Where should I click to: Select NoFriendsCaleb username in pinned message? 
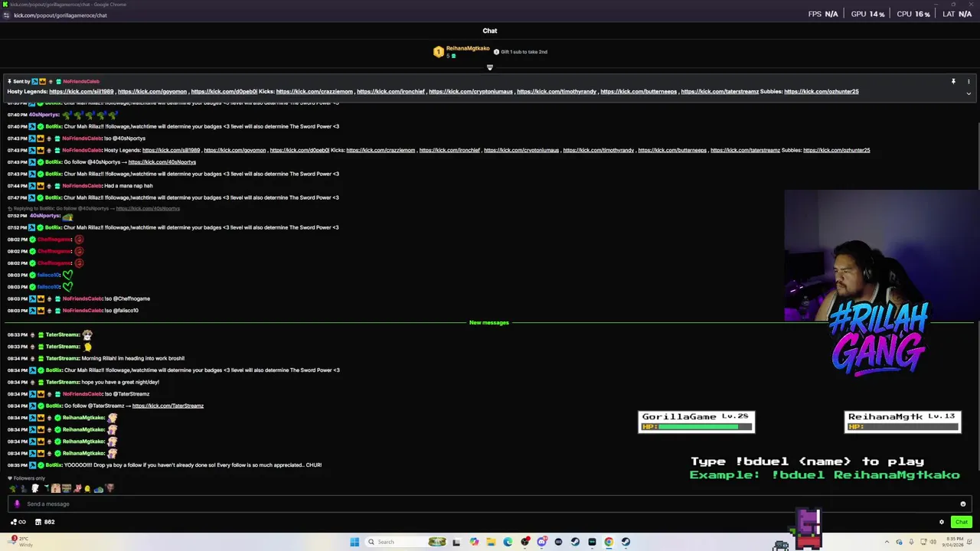point(80,81)
